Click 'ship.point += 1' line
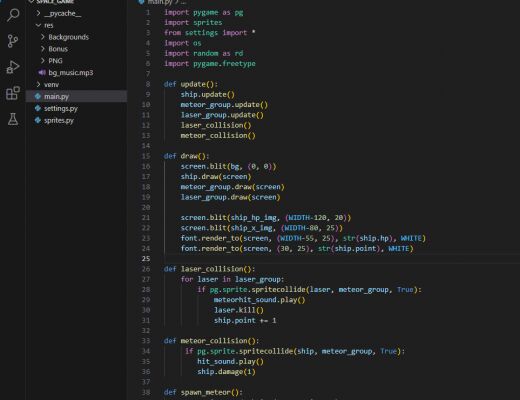 [245, 321]
